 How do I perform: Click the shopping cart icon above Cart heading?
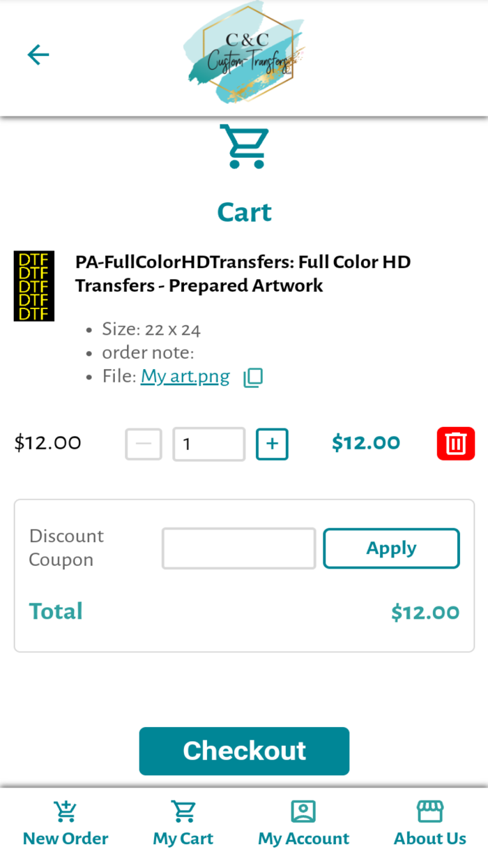(244, 147)
